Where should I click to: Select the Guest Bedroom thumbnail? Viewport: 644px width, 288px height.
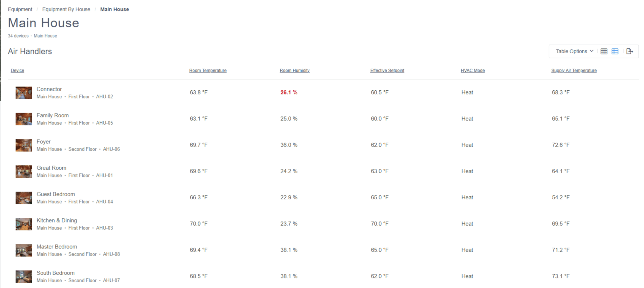(24, 198)
